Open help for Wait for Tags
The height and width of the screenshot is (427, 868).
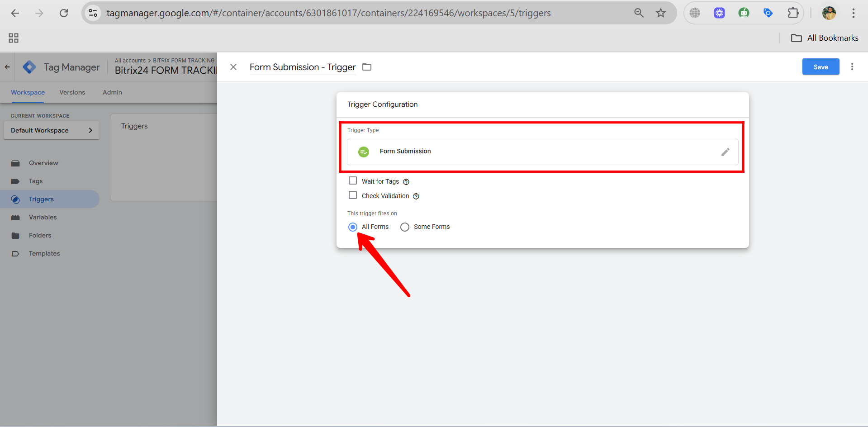point(406,182)
